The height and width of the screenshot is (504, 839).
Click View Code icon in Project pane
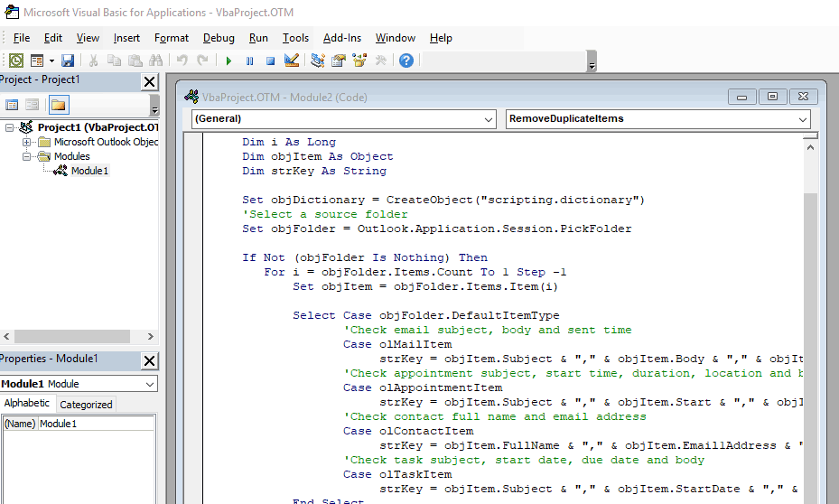pyautogui.click(x=12, y=105)
